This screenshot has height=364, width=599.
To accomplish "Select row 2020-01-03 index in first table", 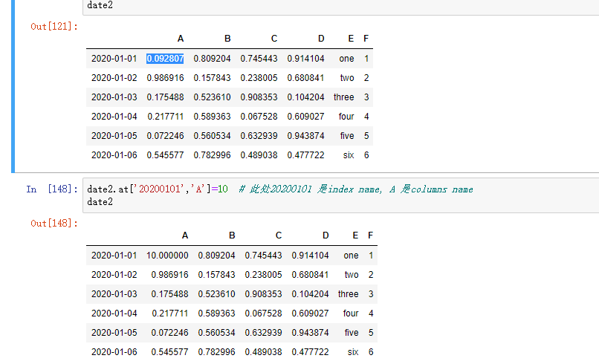I will click(x=114, y=97).
